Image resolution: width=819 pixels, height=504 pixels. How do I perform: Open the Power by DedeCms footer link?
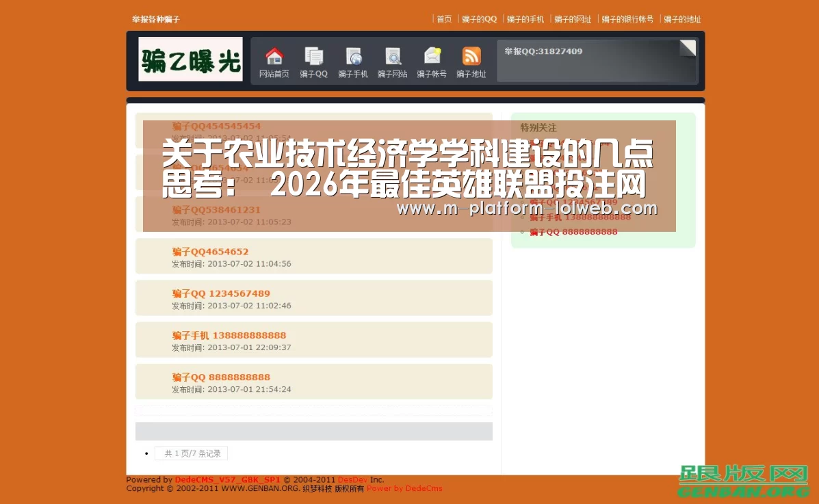click(x=404, y=488)
